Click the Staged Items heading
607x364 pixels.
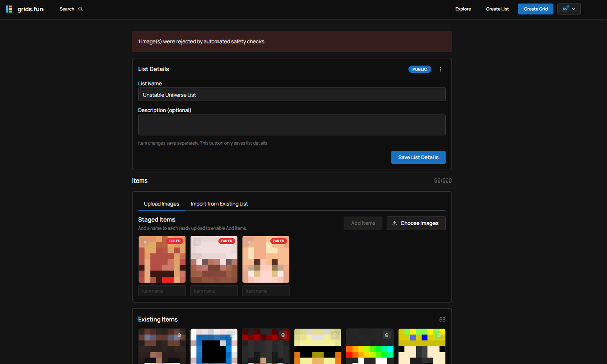tap(157, 220)
